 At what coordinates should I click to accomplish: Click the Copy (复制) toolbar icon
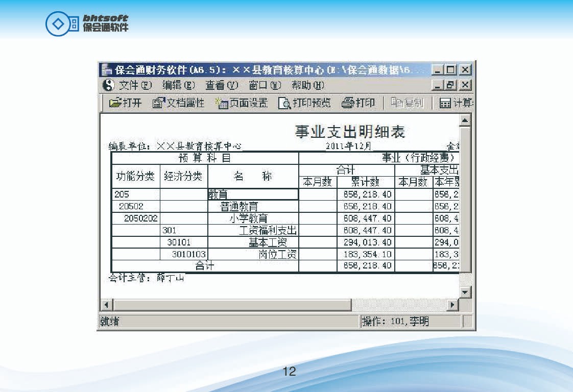coord(397,103)
